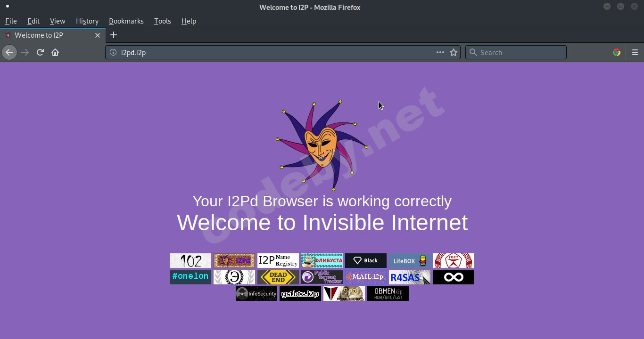Image resolution: width=644 pixels, height=339 pixels.
Task: Visit the gstbtc.i2p banner
Action: [x=300, y=293]
